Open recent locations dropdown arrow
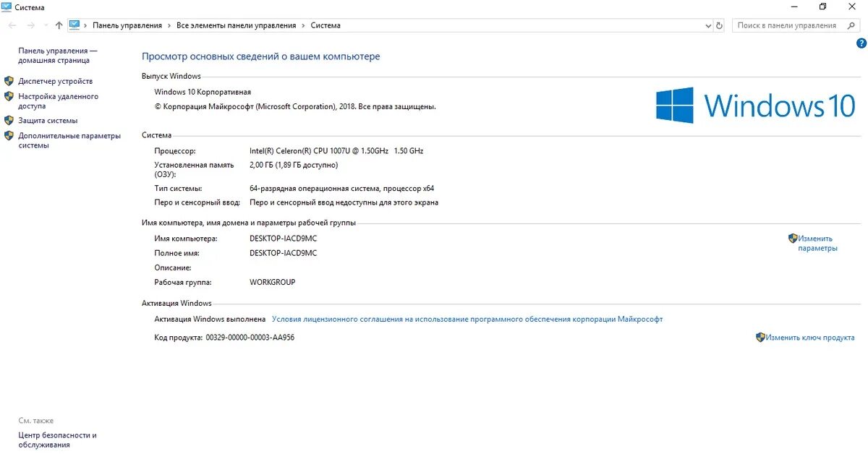The width and height of the screenshot is (868, 454). pyautogui.click(x=46, y=25)
